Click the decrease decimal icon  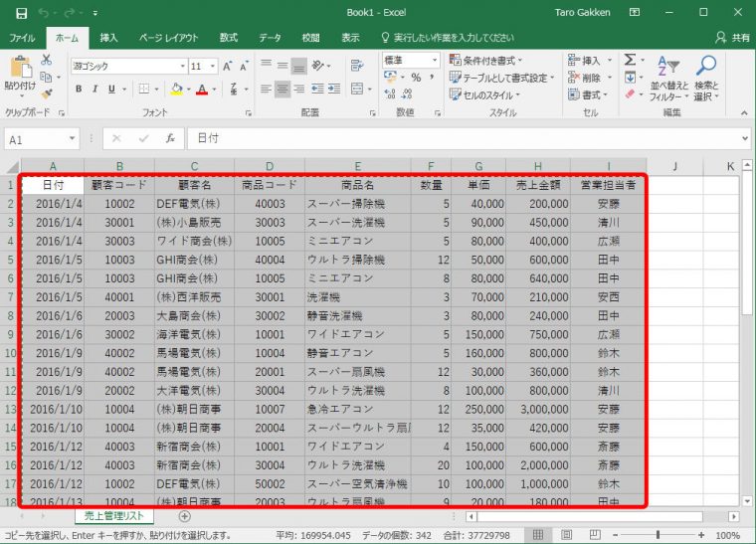[x=407, y=93]
